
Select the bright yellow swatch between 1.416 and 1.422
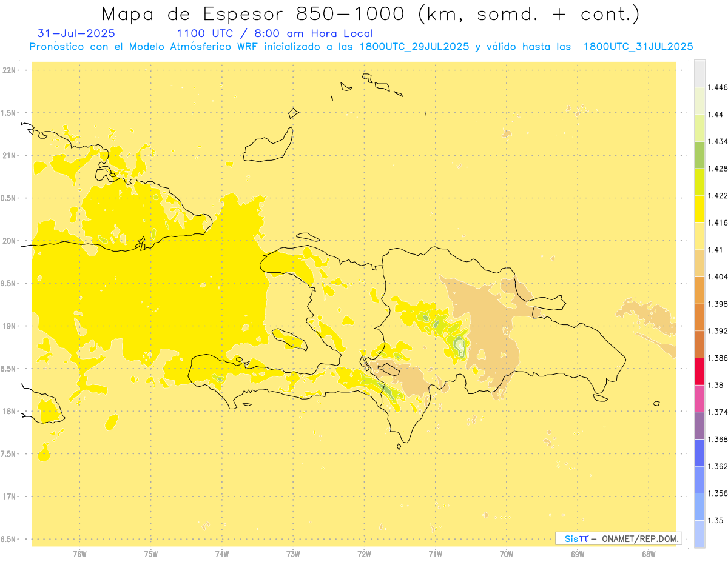tap(699, 209)
